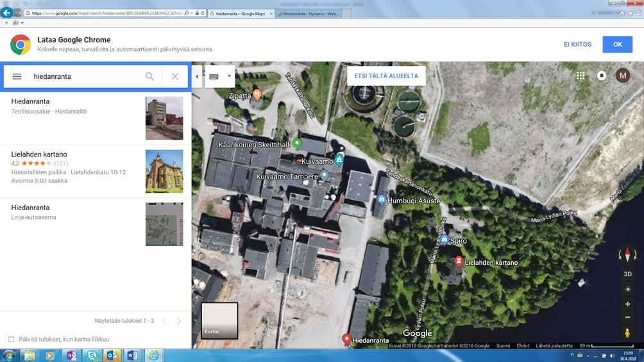Select the Kuivaamo map pin
Viewport: 644px width, 362px height.
(339, 160)
